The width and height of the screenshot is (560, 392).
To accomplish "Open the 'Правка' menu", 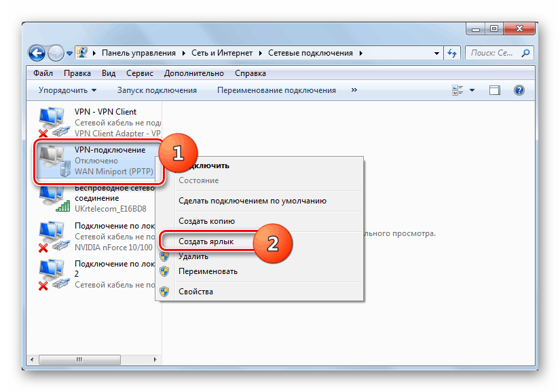I will point(77,73).
